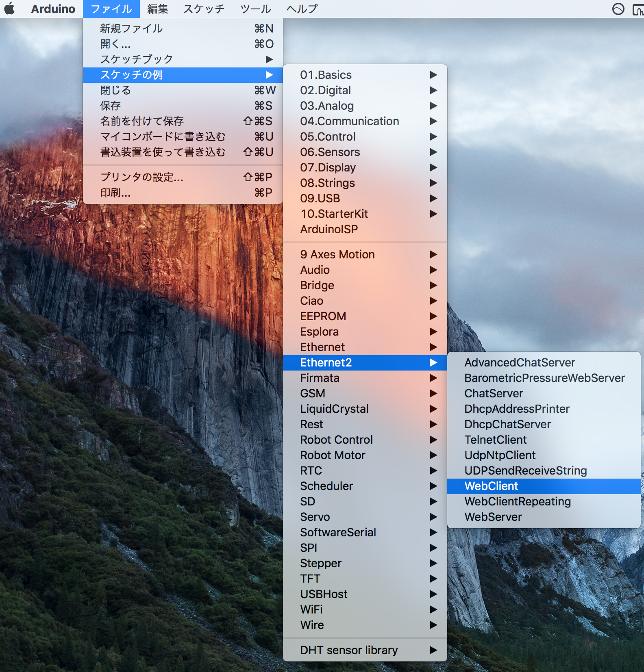
Task: Click the circular status icon in menu bar
Action: point(618,9)
